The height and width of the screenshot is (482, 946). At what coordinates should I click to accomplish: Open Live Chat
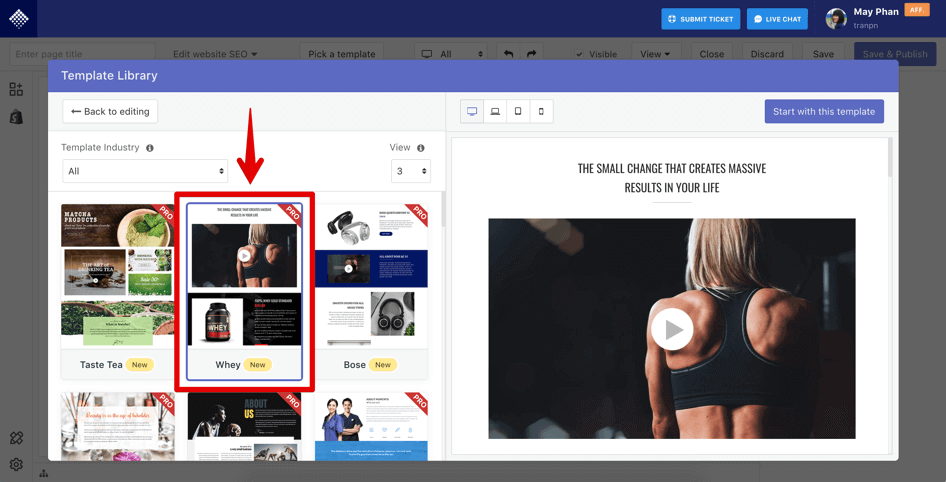pyautogui.click(x=777, y=19)
